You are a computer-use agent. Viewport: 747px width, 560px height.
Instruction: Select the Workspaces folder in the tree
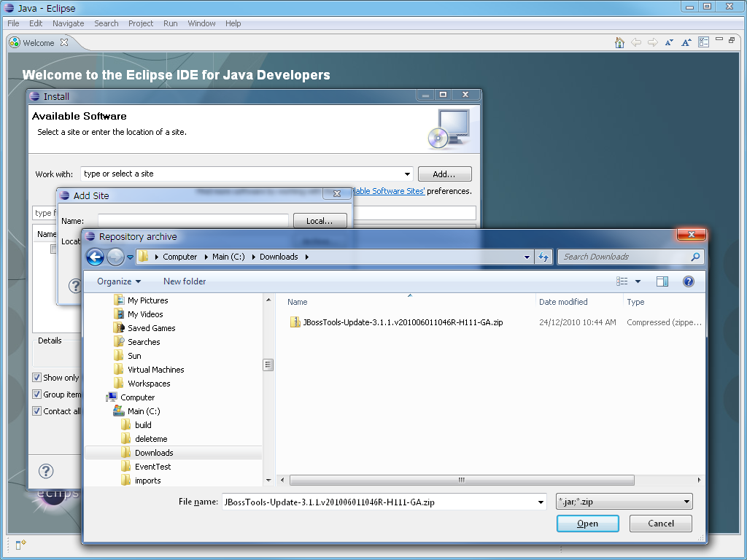(149, 384)
